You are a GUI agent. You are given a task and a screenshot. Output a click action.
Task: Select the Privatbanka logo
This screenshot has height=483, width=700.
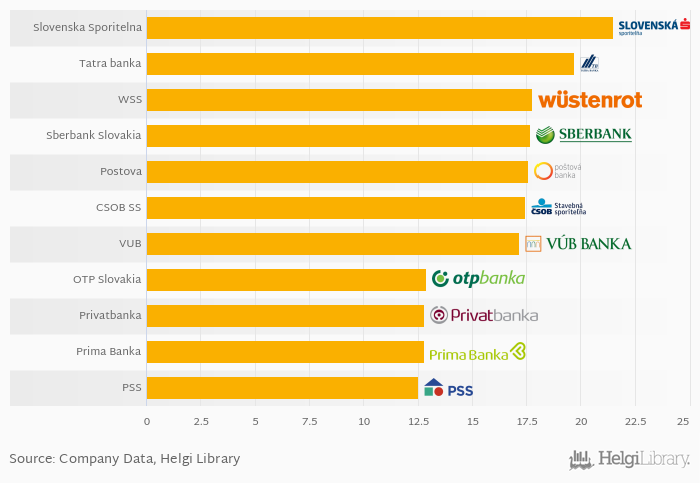484,315
